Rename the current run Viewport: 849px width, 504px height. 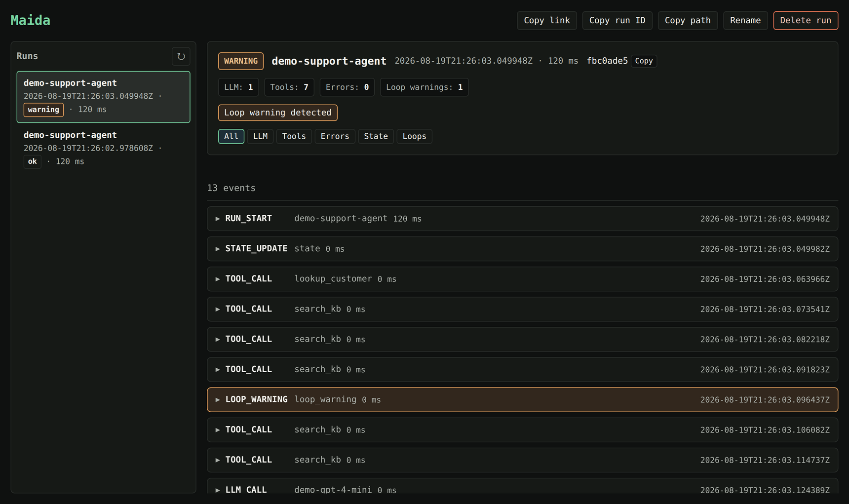click(x=745, y=20)
